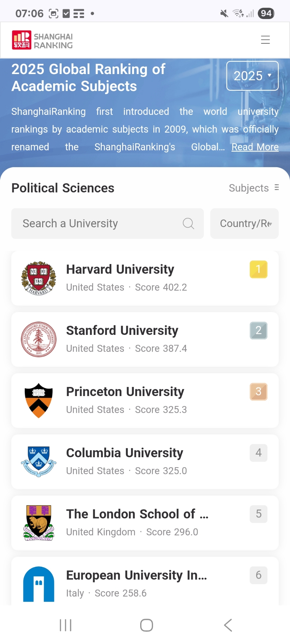Tap the London School of Economics crest
Screen dimensions: 290x644
39,523
